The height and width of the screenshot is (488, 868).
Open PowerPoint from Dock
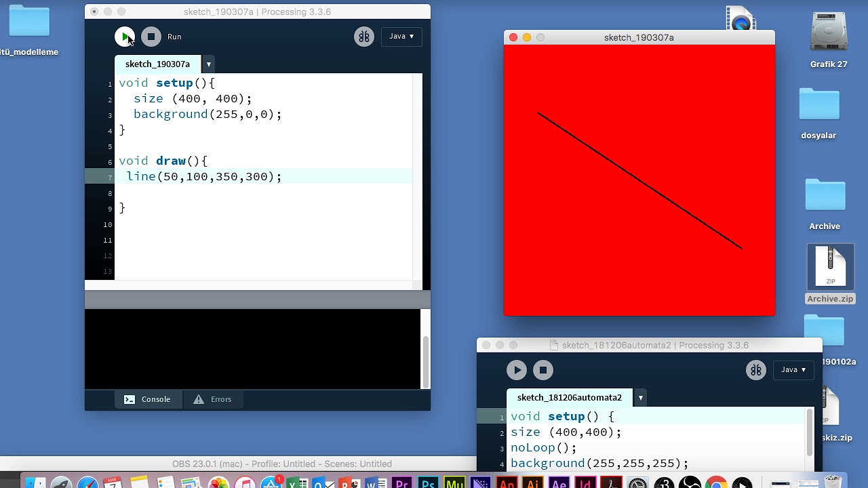(349, 482)
